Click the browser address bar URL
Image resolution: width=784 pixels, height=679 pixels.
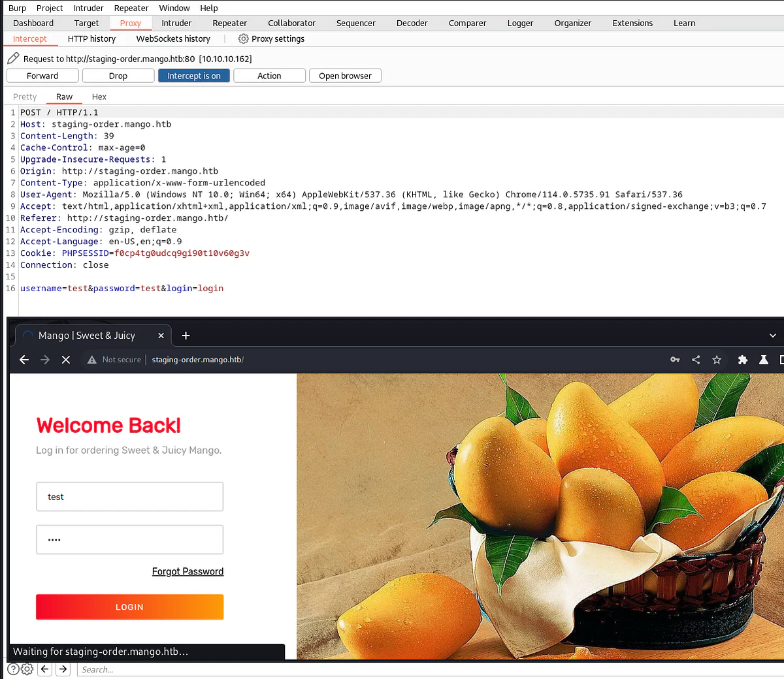198,360
